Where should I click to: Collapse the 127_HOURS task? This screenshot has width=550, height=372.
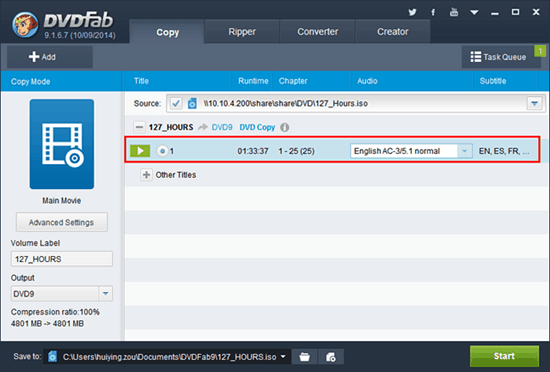point(139,127)
